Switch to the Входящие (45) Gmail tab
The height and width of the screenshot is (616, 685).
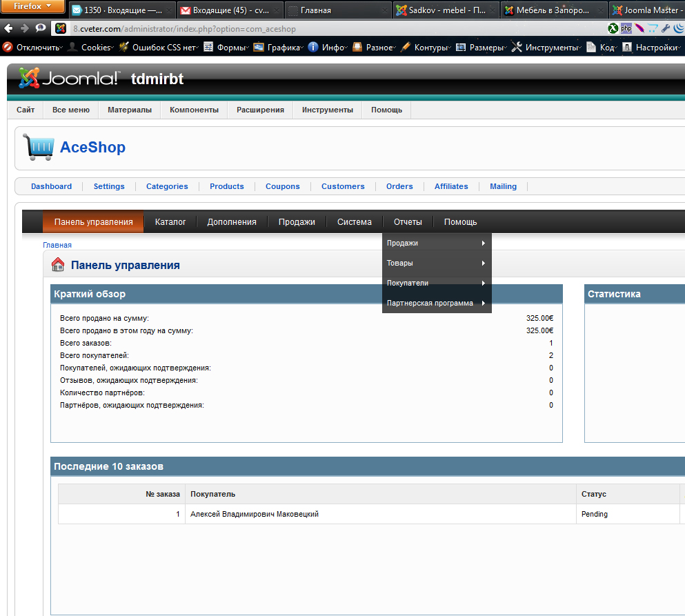(229, 10)
